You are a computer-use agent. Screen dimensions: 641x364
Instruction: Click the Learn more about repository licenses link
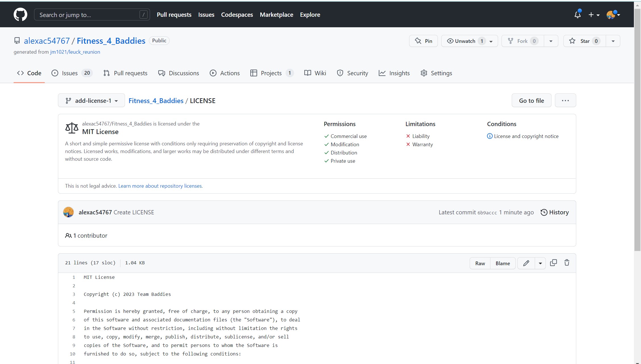[160, 185]
